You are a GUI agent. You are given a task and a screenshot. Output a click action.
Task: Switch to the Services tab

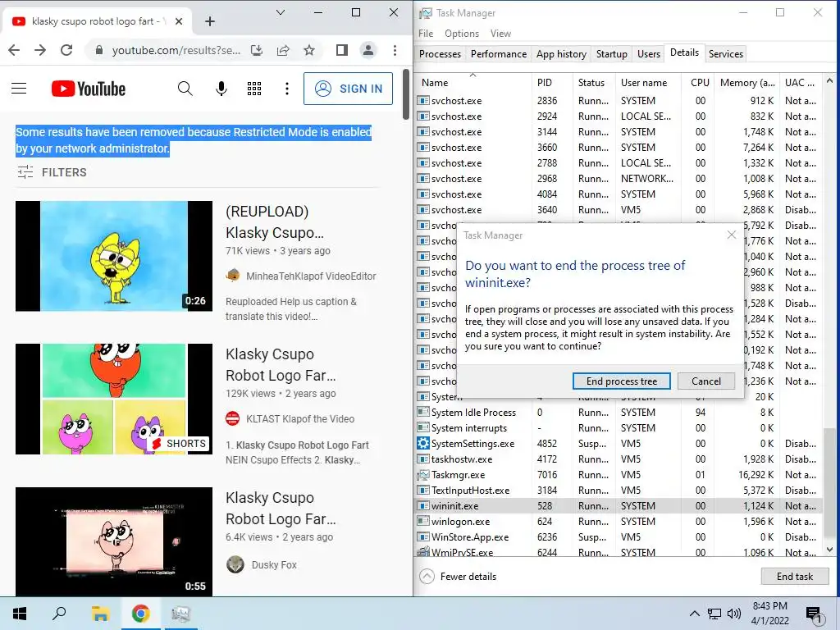point(725,54)
